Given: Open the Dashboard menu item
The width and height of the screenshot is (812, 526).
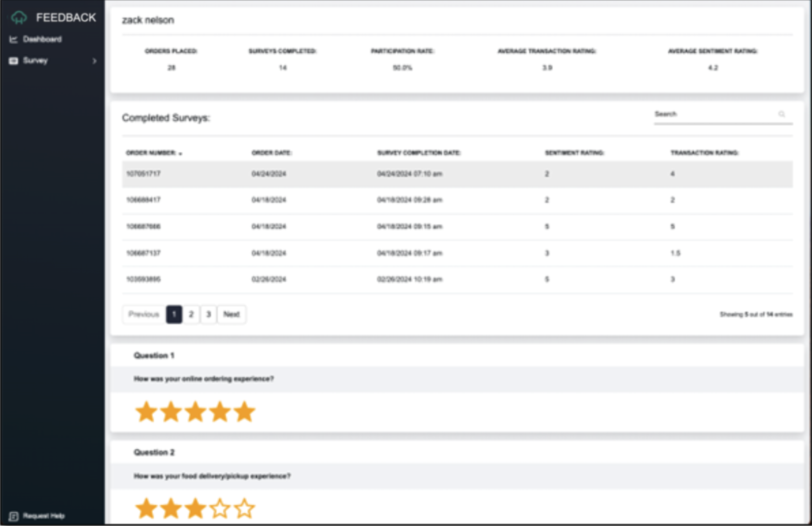Looking at the screenshot, I should click(43, 39).
